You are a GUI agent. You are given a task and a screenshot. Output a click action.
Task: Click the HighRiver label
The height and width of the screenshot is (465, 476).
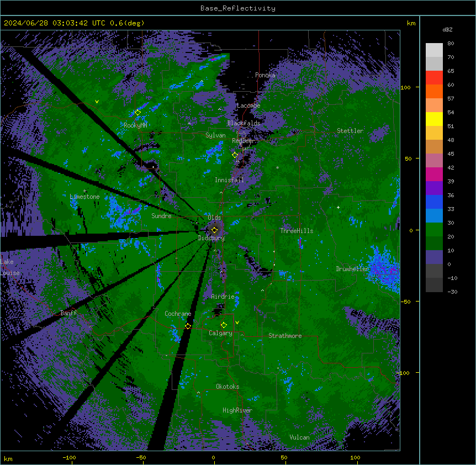[237, 410]
